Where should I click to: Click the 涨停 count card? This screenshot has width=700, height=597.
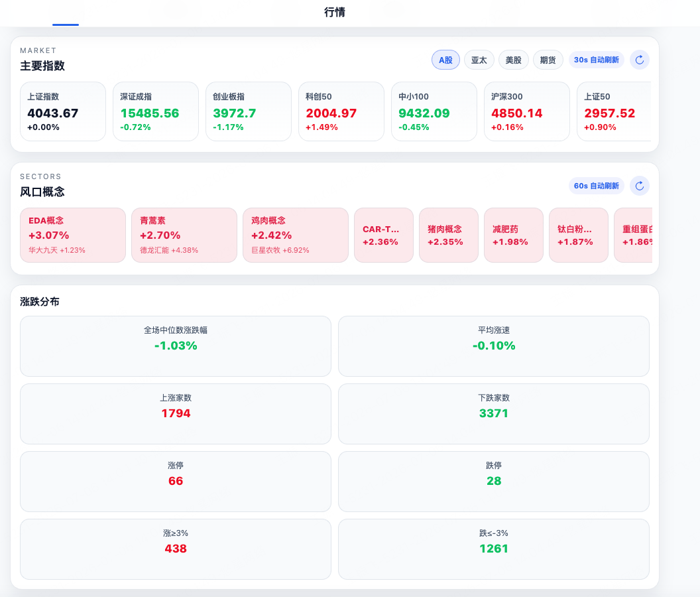click(176, 482)
